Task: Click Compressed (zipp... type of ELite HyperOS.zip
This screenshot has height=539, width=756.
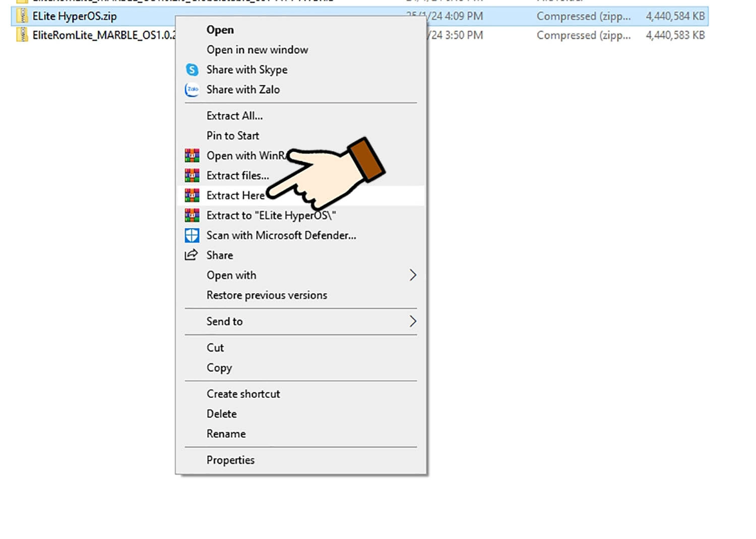Action: pyautogui.click(x=584, y=16)
